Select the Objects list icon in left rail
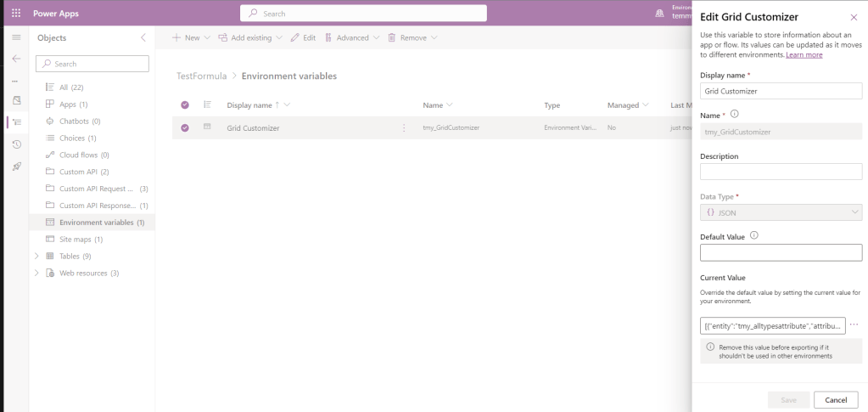The image size is (868, 412). (17, 122)
